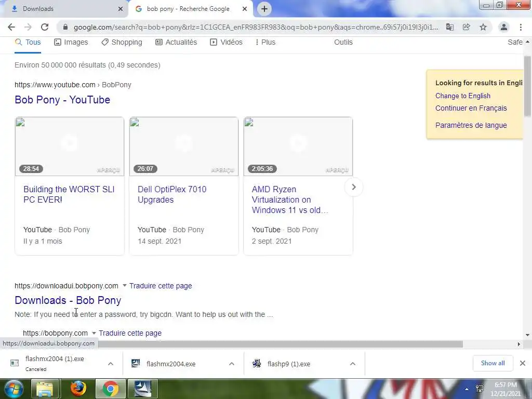Viewport: 532px width, 399px height.
Task: Click the address bar URL field
Action: [256, 27]
